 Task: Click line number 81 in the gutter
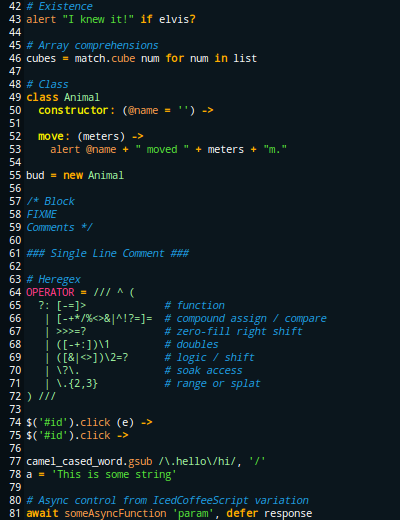click(15, 513)
